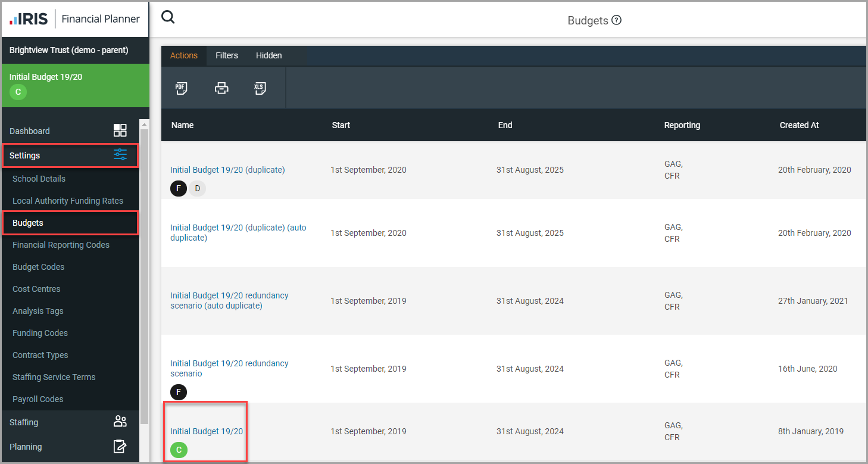Image resolution: width=868 pixels, height=464 pixels.
Task: Open Cost Centres settings page
Action: tap(36, 289)
